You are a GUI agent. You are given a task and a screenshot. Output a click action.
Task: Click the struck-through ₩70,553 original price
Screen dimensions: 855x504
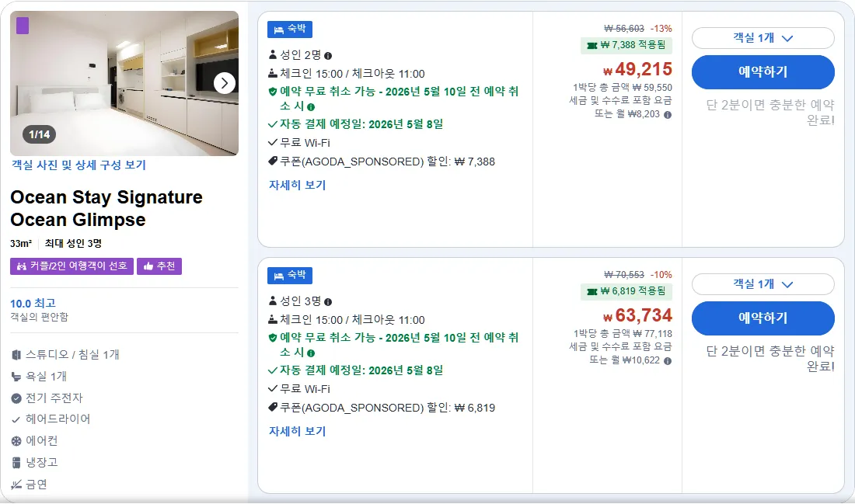(x=624, y=275)
